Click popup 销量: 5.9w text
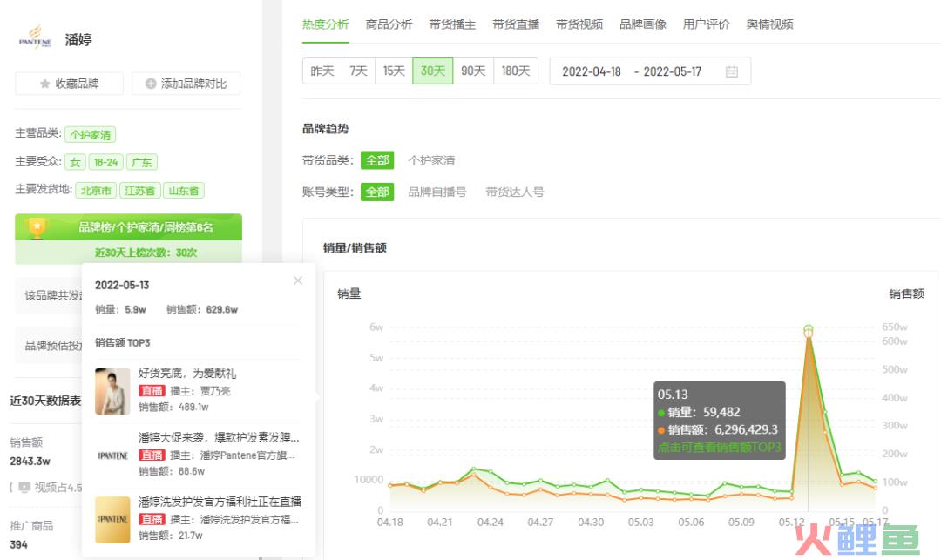 (x=120, y=309)
